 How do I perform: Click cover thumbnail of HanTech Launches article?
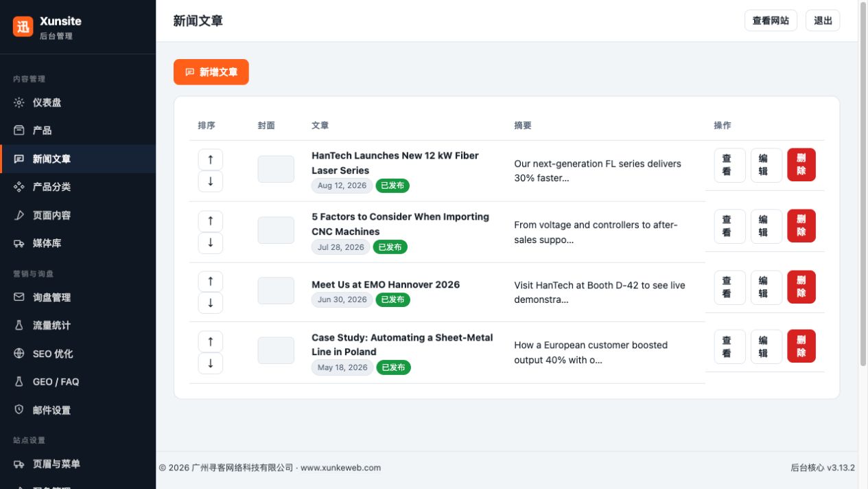[276, 169]
